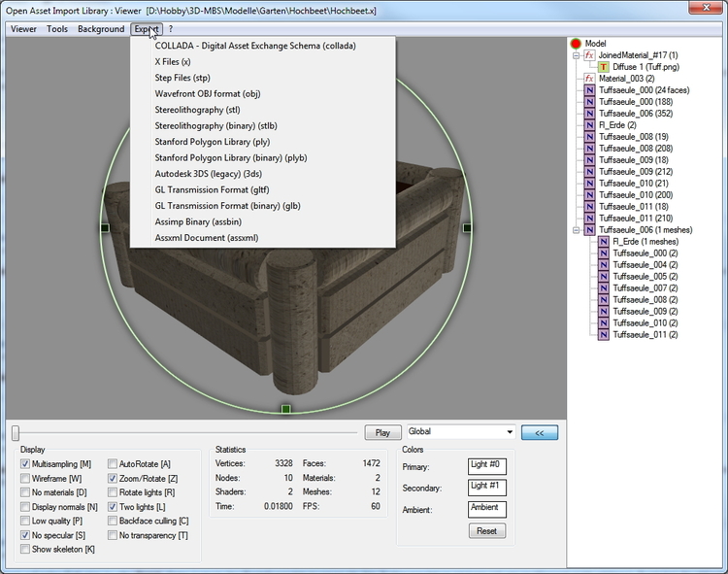Toggle Zoom/Rotate [Z] checkbox
The width and height of the screenshot is (728, 574).
pos(113,478)
